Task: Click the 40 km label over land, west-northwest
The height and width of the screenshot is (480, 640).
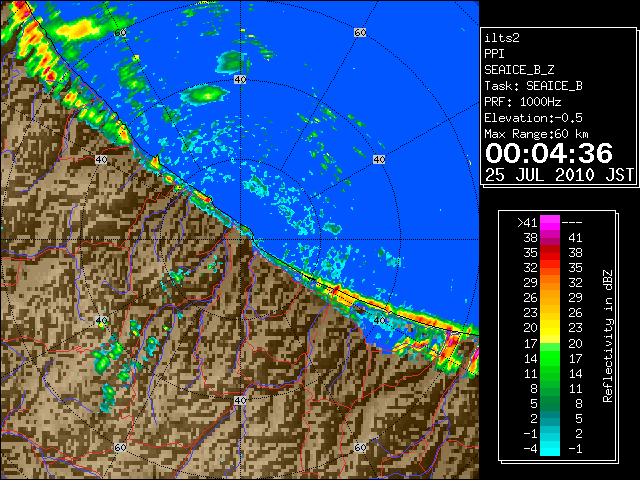Action: 101,159
